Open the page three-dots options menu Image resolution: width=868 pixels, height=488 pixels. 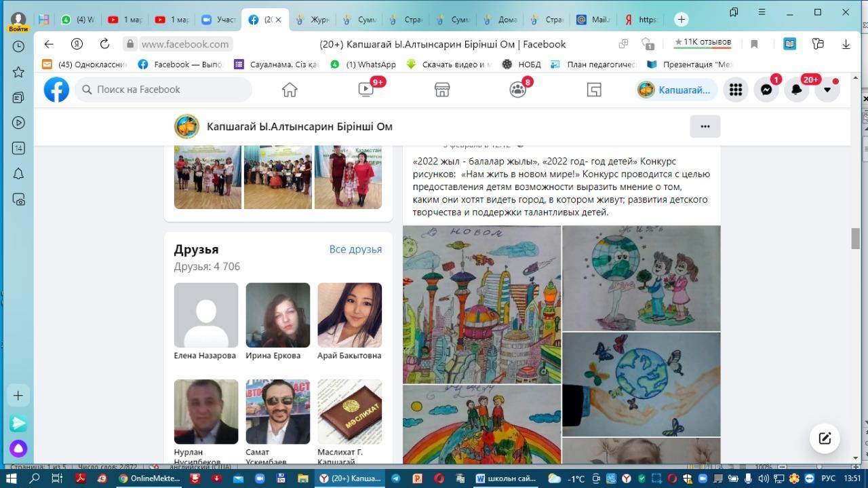(x=705, y=126)
